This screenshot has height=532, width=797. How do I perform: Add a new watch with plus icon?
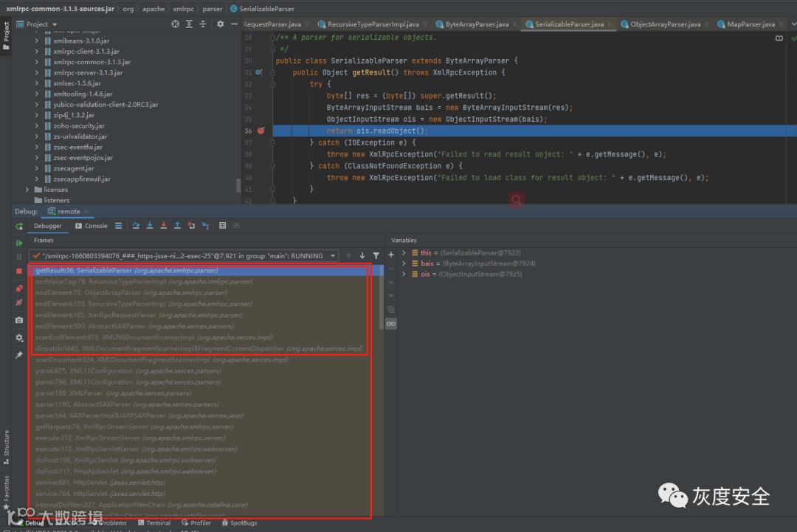(x=391, y=255)
